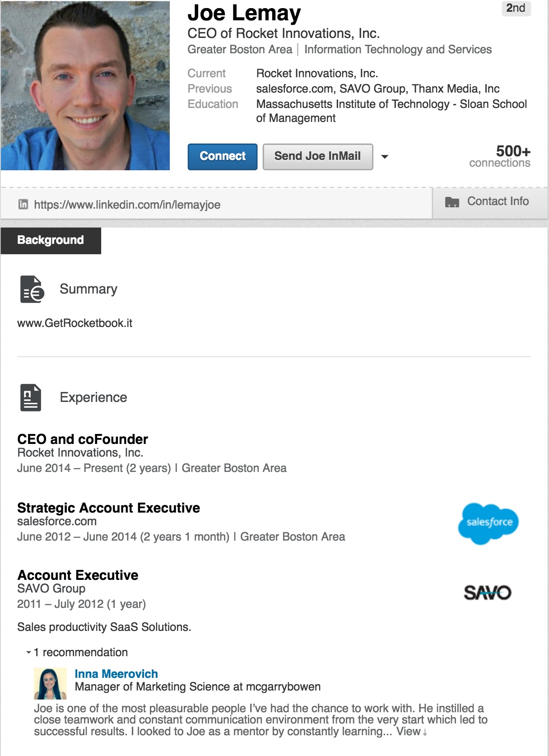
Task: Click the Contact Info folder icon
Action: tap(452, 202)
